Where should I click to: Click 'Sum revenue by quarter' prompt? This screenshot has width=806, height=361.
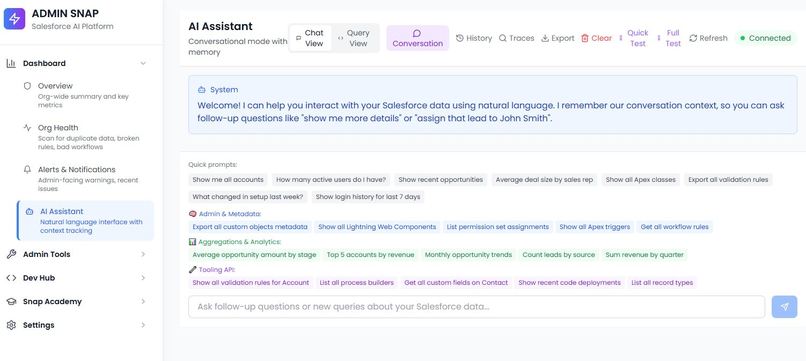click(x=645, y=255)
